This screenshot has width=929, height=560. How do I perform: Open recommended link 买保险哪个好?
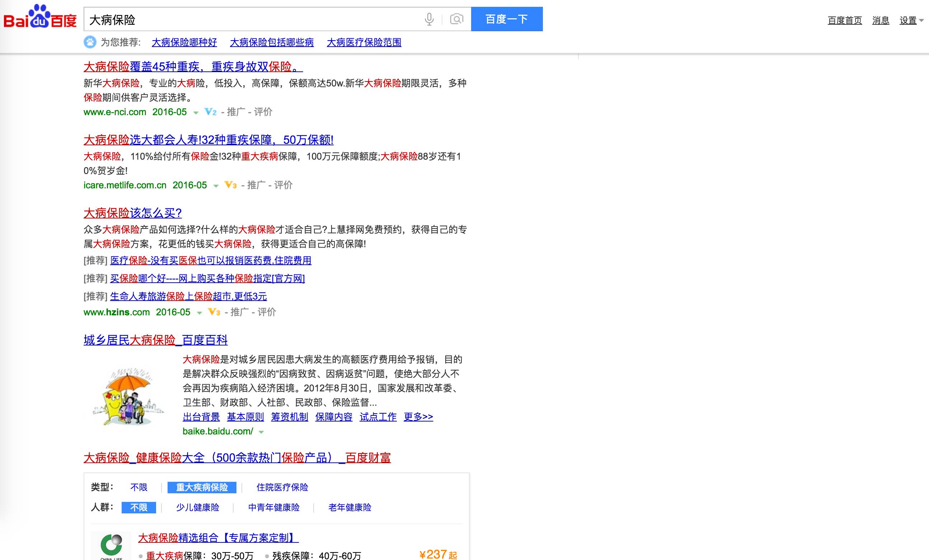point(207,278)
